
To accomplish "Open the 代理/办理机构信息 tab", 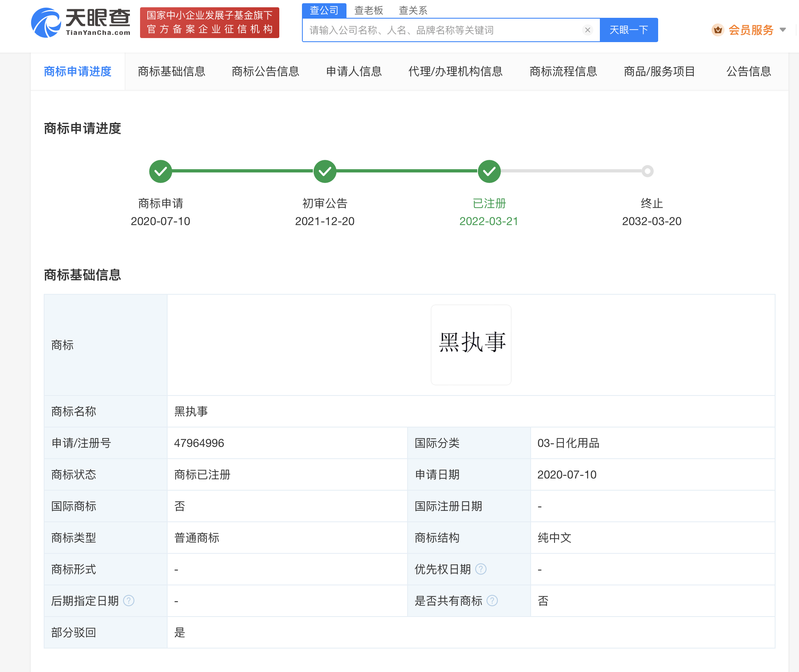I will 456,72.
